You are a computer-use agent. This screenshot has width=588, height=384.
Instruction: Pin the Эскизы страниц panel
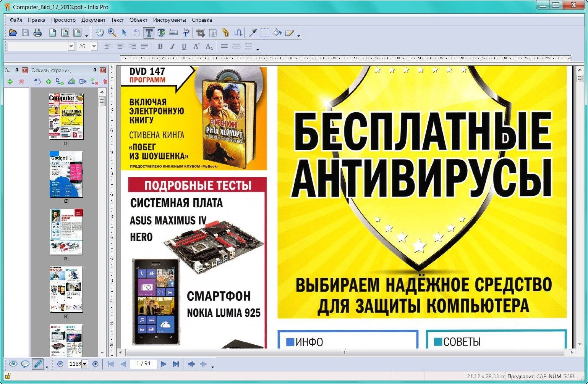[x=95, y=70]
